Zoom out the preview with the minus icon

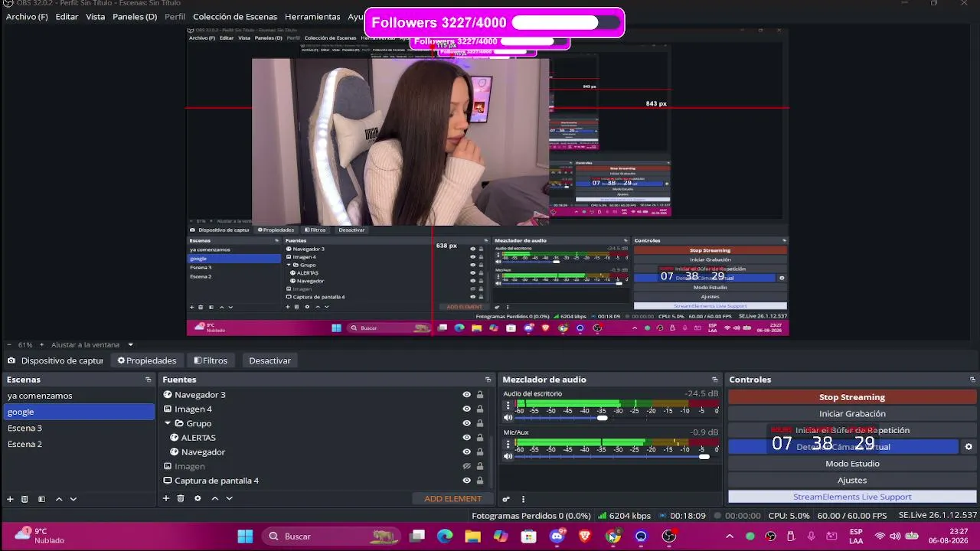pyautogui.click(x=9, y=344)
